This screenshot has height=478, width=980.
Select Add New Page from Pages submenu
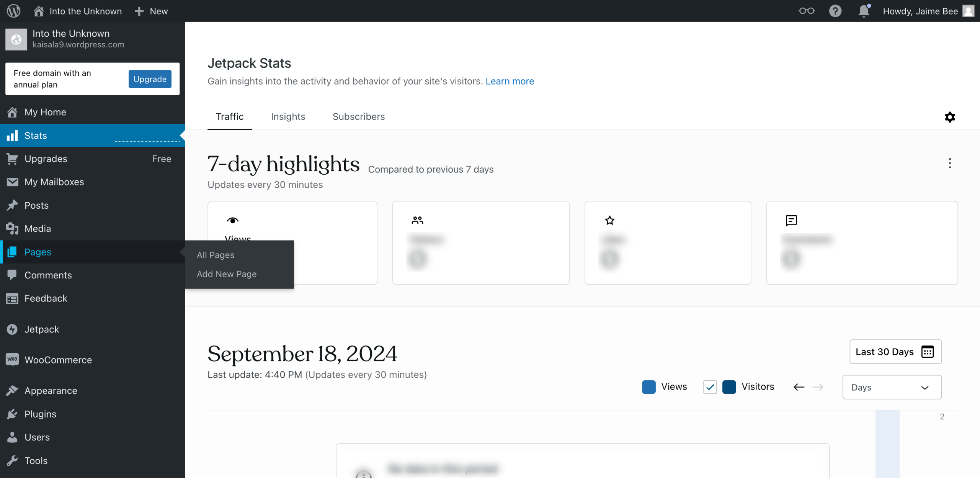pyautogui.click(x=227, y=274)
